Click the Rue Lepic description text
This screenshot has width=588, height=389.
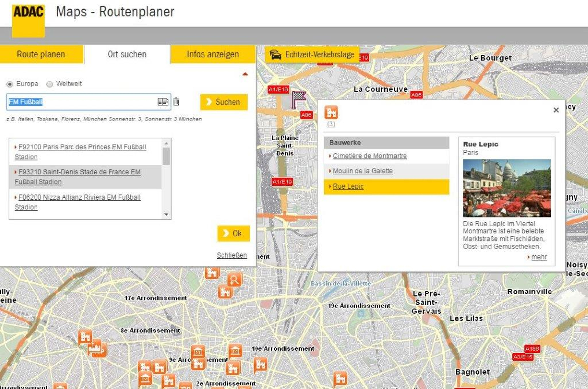point(503,235)
